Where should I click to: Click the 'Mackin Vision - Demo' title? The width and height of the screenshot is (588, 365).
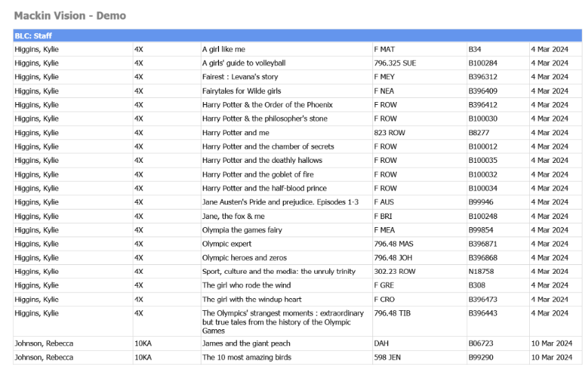(70, 16)
